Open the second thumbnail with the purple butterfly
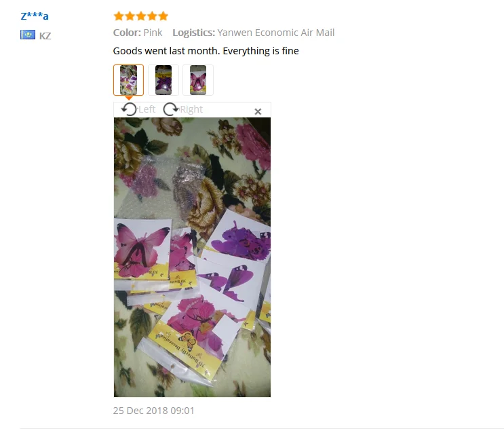Viewport: 504px width, 433px height. click(163, 80)
